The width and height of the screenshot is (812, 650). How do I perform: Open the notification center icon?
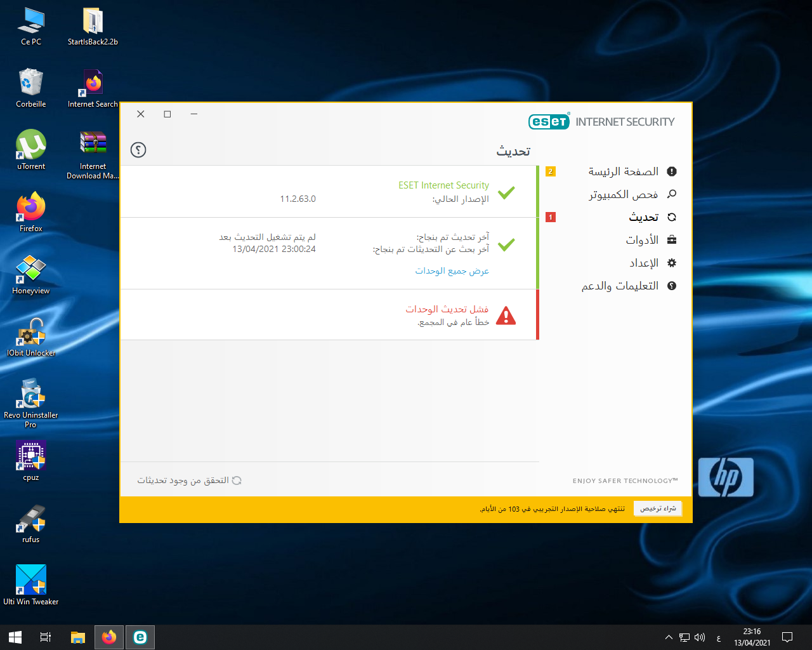[787, 637]
